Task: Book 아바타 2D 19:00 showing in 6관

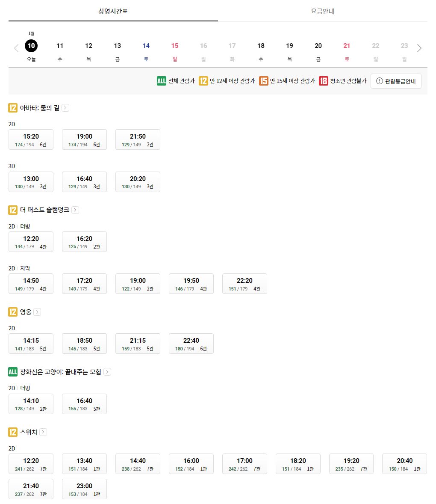Action: pyautogui.click(x=85, y=139)
